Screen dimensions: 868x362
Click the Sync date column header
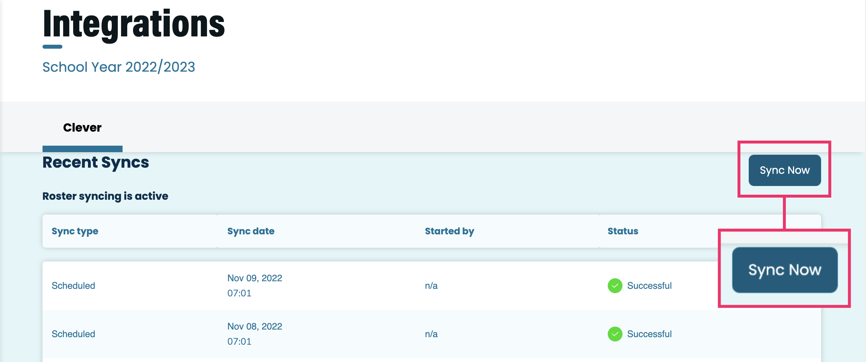(x=251, y=231)
